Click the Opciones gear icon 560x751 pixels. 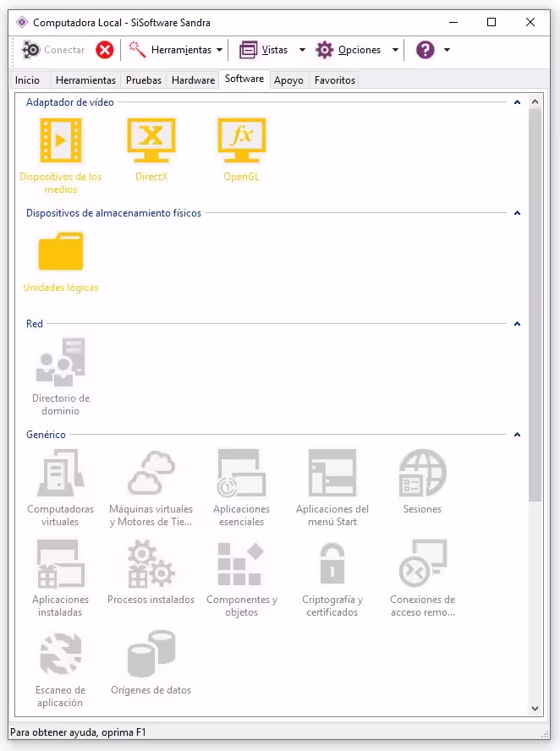click(x=324, y=50)
